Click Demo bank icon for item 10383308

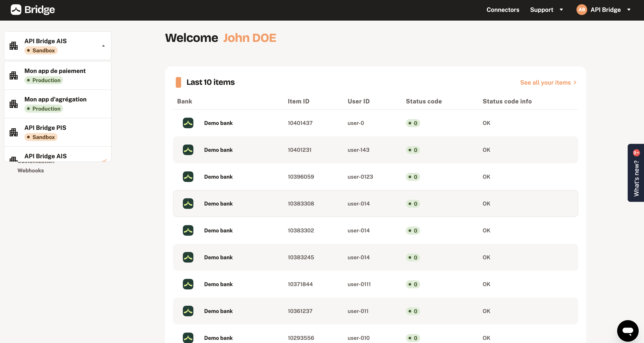point(188,204)
